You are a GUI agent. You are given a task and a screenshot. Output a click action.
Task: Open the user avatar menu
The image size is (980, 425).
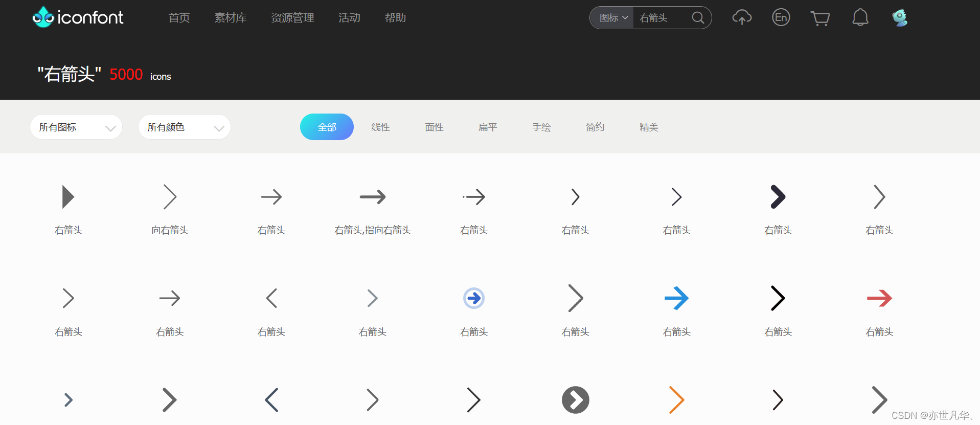(900, 18)
